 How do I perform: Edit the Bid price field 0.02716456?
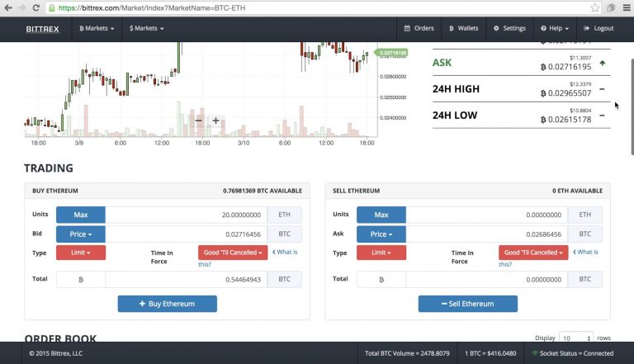pos(186,234)
